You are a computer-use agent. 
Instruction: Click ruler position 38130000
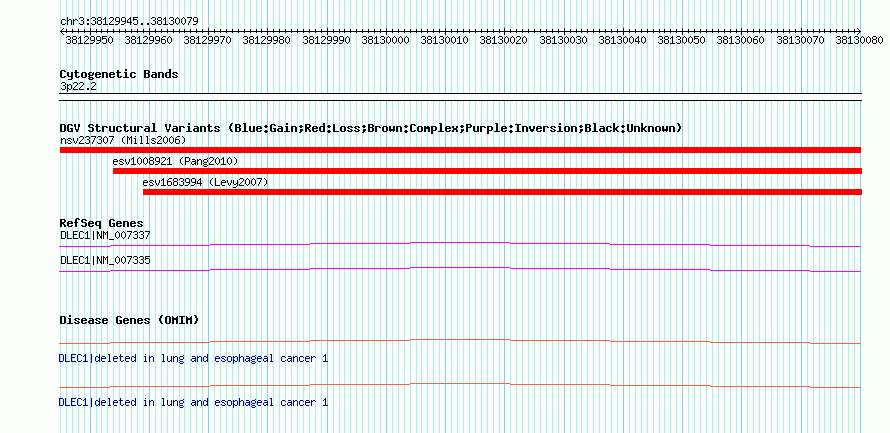(x=385, y=41)
